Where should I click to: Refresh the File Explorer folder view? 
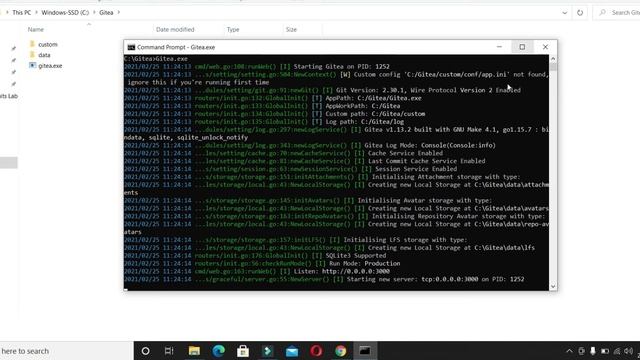(x=580, y=13)
